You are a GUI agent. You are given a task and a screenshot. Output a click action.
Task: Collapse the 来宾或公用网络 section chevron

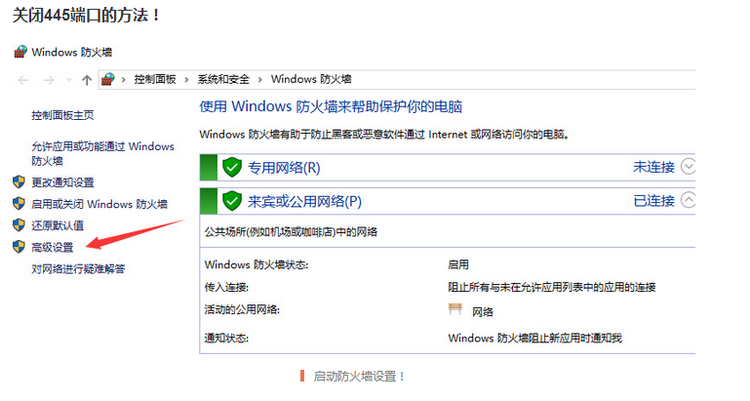pos(687,200)
